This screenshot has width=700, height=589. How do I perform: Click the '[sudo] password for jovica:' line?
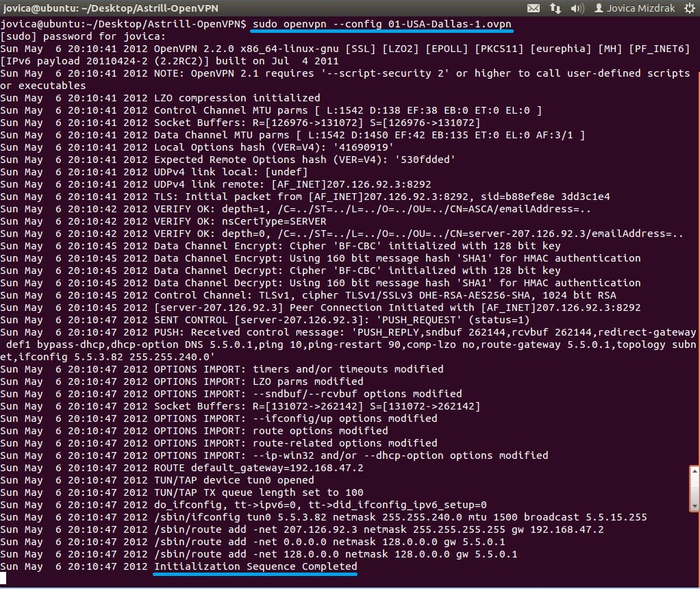[x=83, y=36]
